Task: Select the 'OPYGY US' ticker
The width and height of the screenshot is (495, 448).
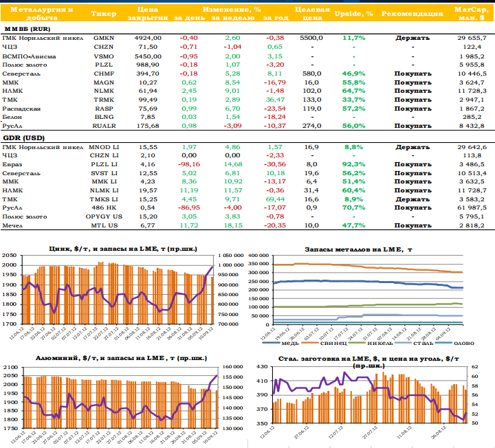Action: [x=104, y=216]
